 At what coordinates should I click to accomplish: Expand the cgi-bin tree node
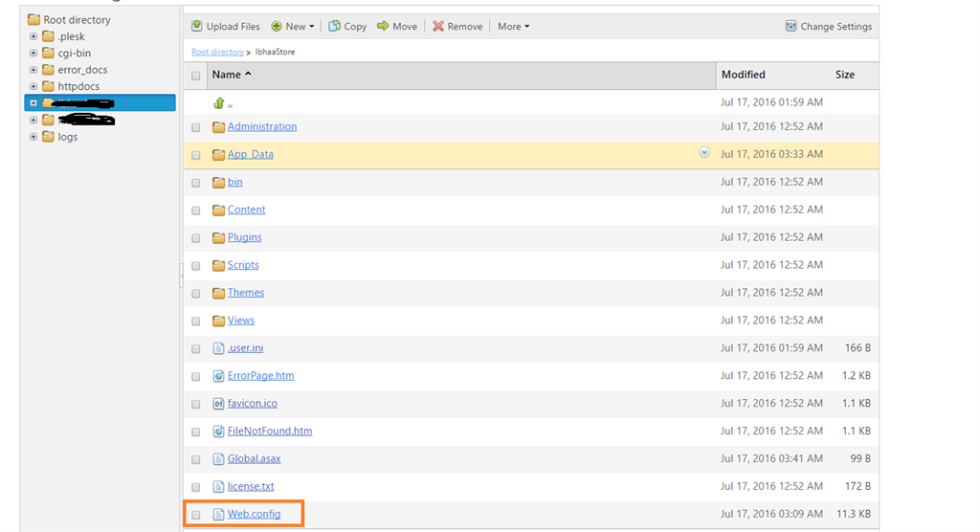(x=33, y=54)
